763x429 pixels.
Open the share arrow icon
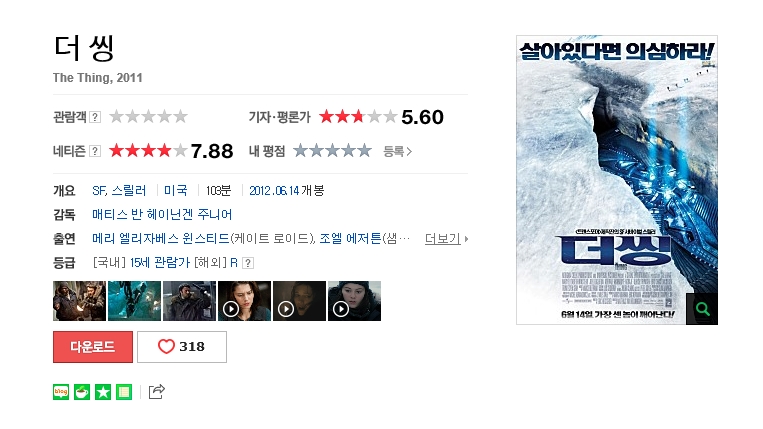point(157,392)
